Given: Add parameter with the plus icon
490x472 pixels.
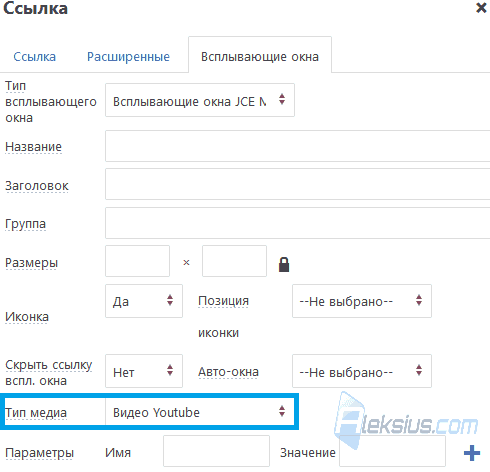Looking at the screenshot, I should (472, 453).
